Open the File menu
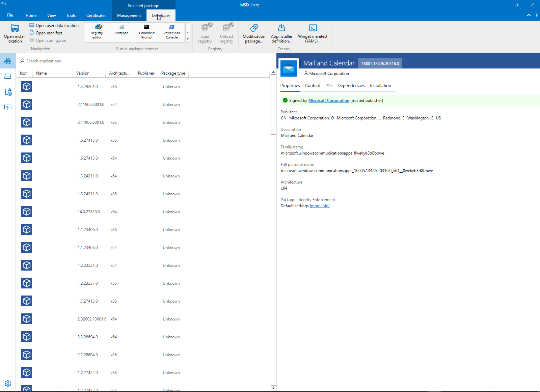540x392 pixels. 10,15
